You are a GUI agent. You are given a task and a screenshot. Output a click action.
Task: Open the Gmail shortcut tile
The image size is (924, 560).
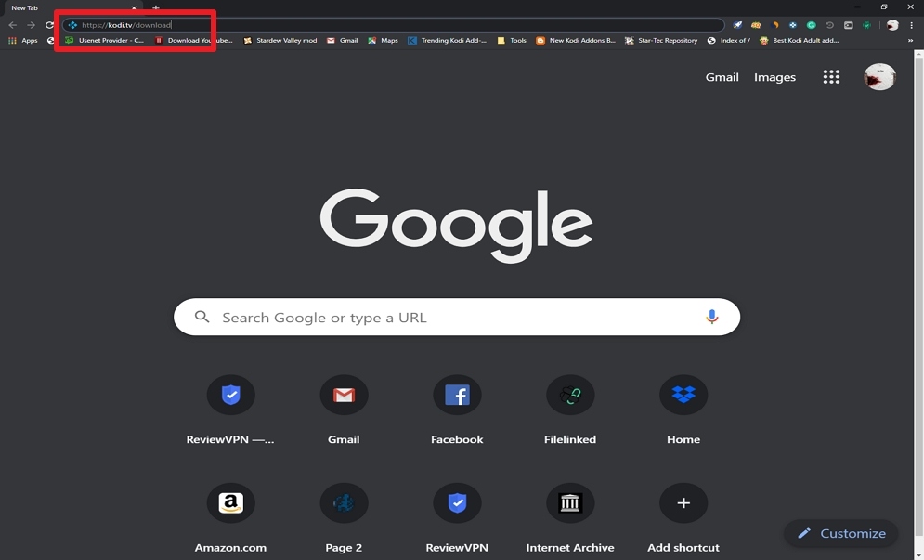344,410
